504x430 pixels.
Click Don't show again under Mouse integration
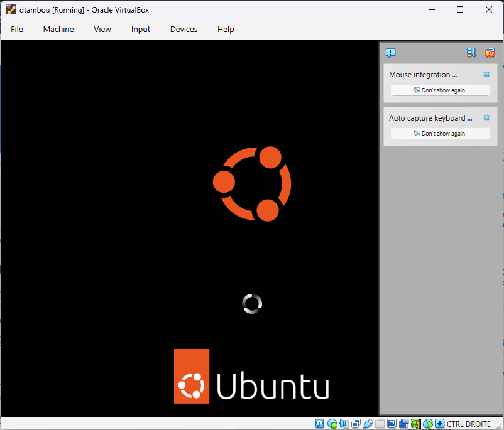click(440, 90)
